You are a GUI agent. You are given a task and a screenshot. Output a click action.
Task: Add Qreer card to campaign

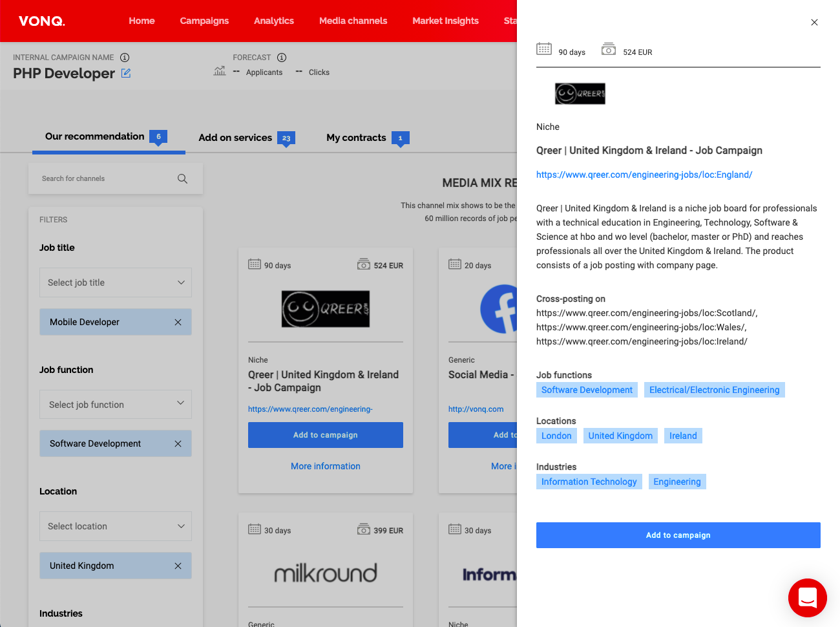(326, 435)
